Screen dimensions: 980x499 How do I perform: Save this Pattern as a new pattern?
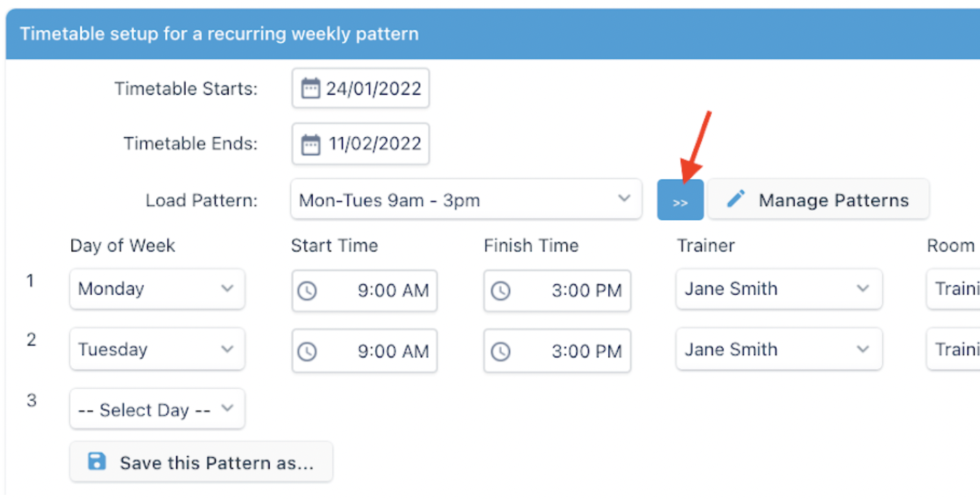tap(201, 461)
